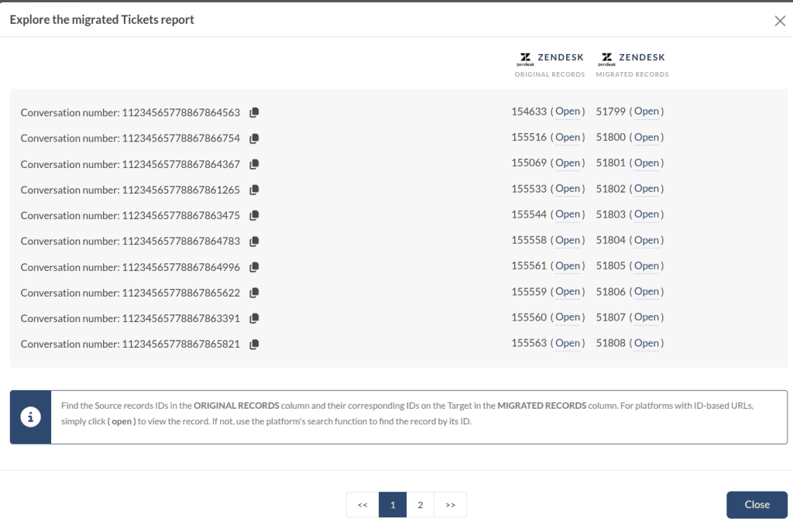Copy conversation number ending in 4367
Viewport: 793px width, 532px height.
254,164
